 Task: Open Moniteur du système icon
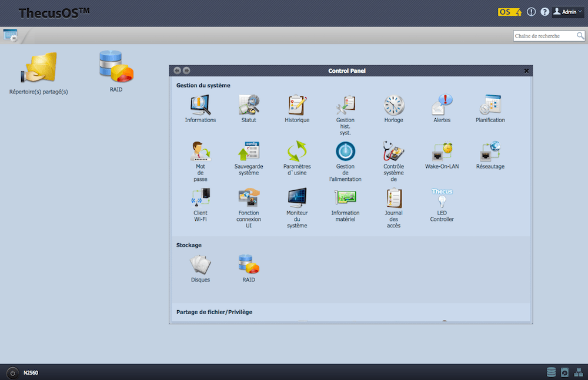pos(297,208)
